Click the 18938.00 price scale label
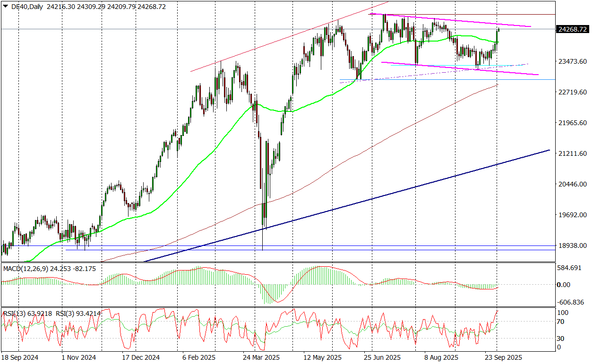Viewport: 593px width, 364px height. [572, 245]
